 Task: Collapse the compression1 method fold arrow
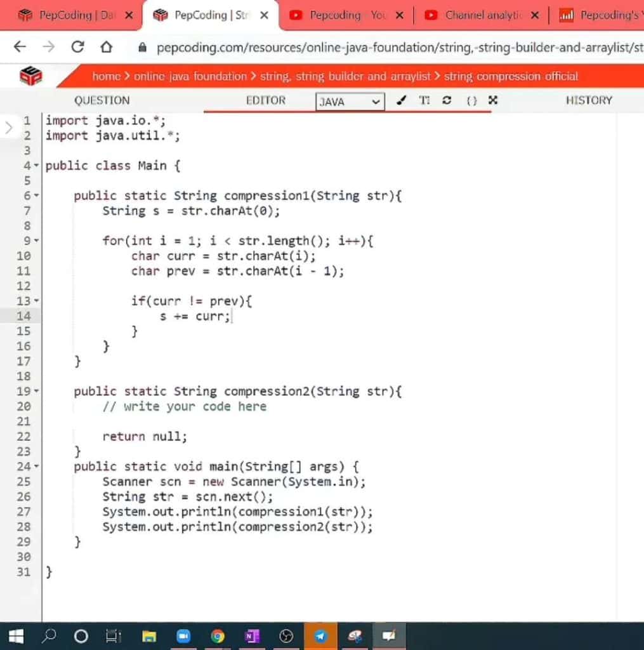tap(35, 196)
